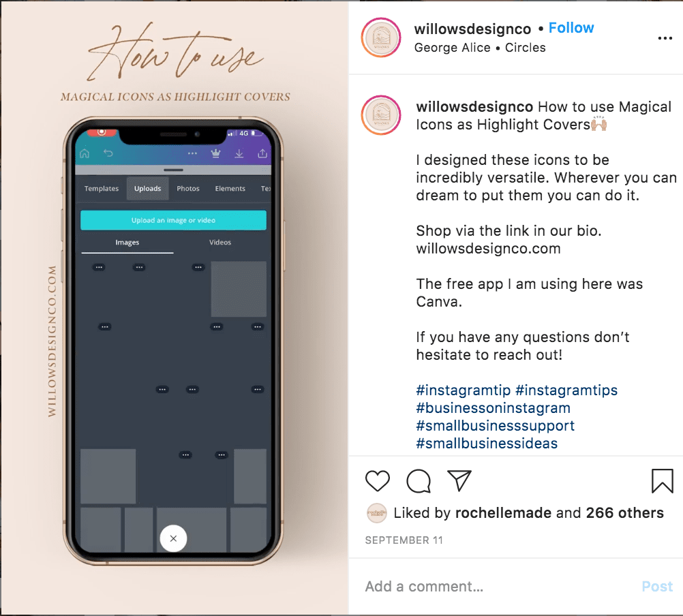Click the undo arrow in Canva toolbar

click(x=108, y=153)
